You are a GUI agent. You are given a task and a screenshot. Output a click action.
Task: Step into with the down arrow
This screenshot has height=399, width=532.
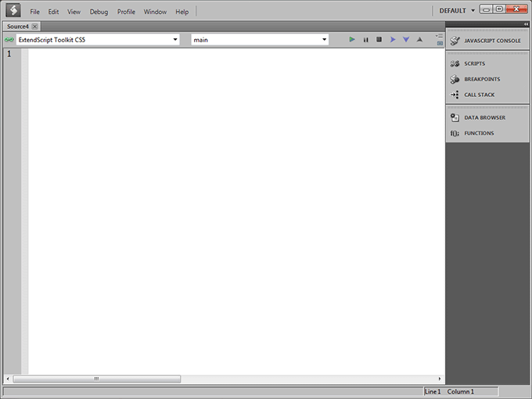406,40
